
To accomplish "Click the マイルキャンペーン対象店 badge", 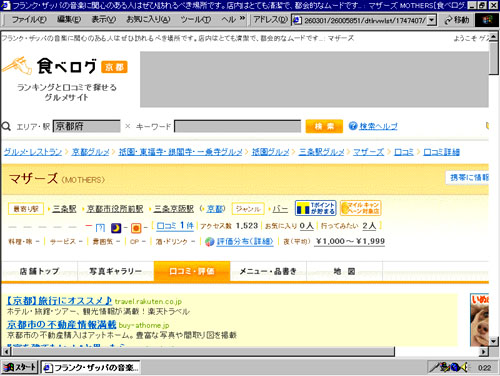I will coord(360,208).
